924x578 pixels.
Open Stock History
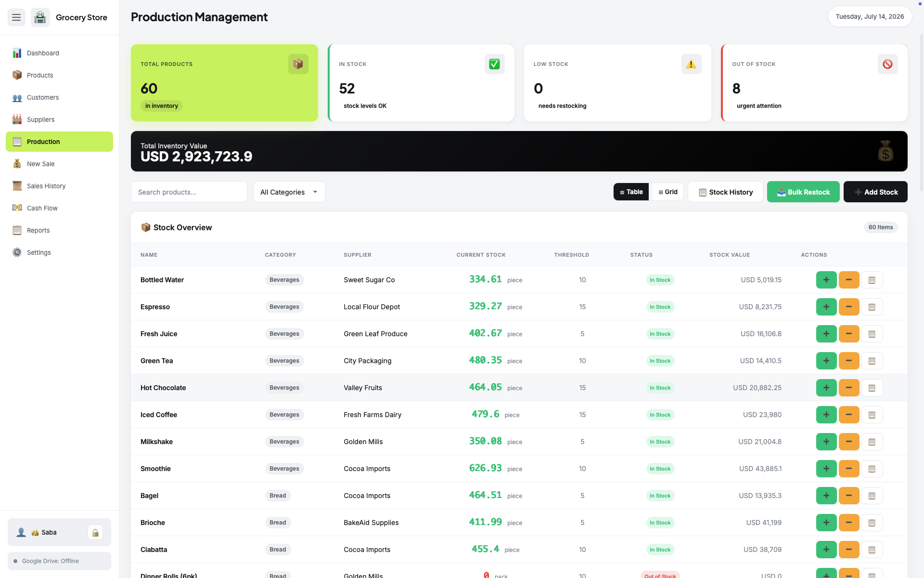point(725,192)
